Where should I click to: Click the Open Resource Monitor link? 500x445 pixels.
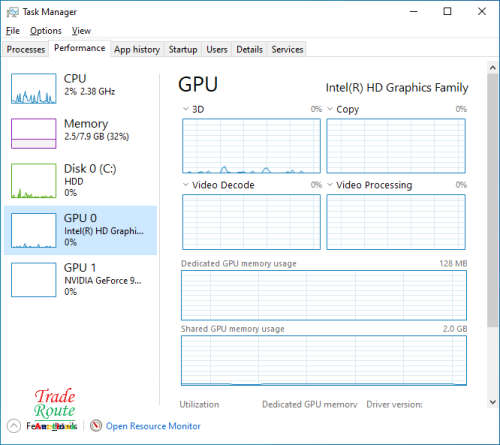click(153, 426)
